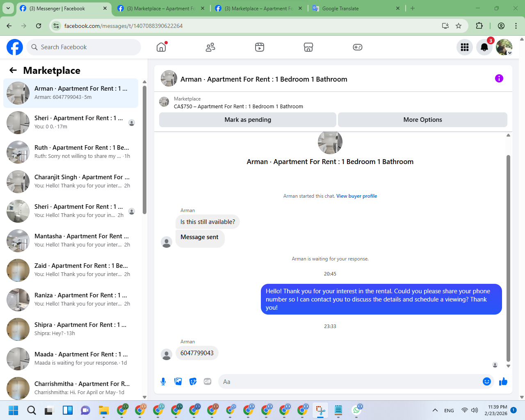This screenshot has height=420, width=525.
Task: Open View buyer profile link
Action: (x=356, y=196)
